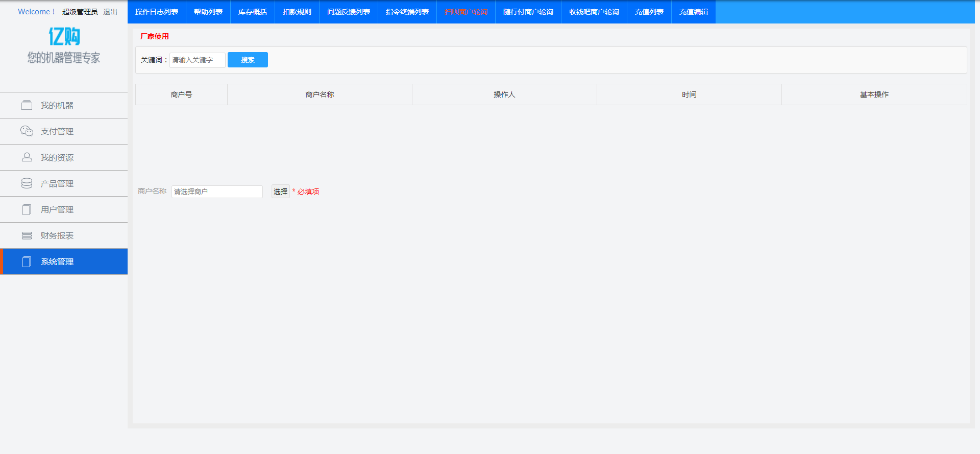This screenshot has height=454, width=980.
Task: Click the 退出 logout link
Action: tap(110, 12)
